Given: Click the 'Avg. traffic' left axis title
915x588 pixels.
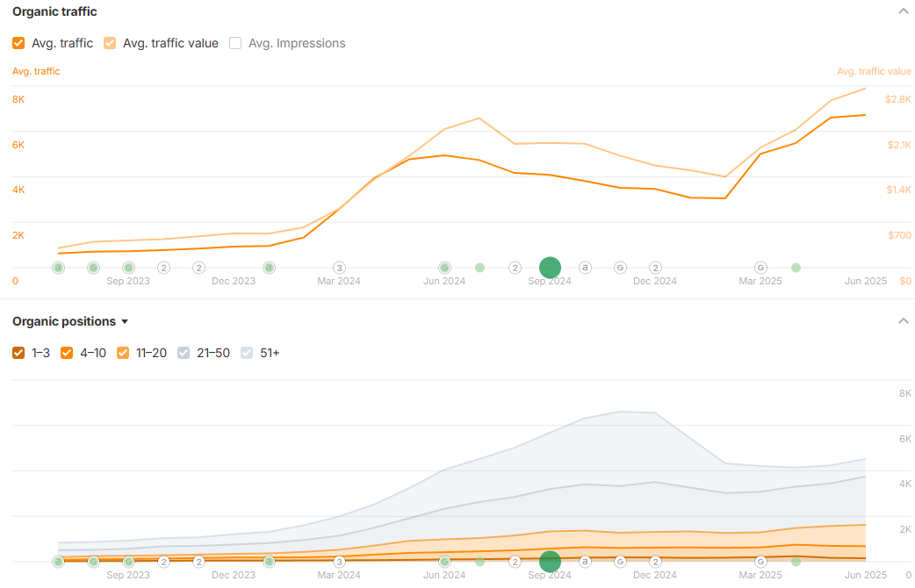Looking at the screenshot, I should (36, 71).
